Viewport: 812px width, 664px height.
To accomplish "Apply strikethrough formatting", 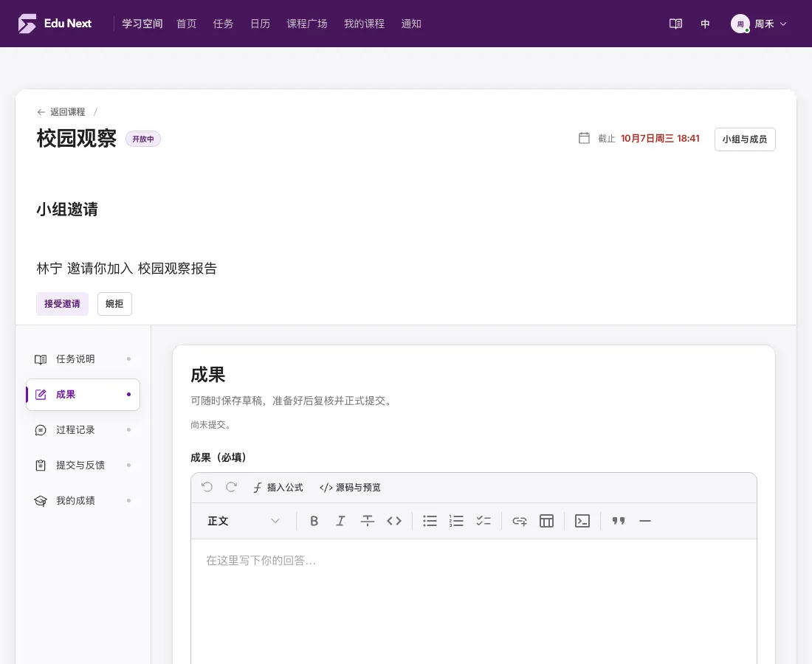I will 367,521.
